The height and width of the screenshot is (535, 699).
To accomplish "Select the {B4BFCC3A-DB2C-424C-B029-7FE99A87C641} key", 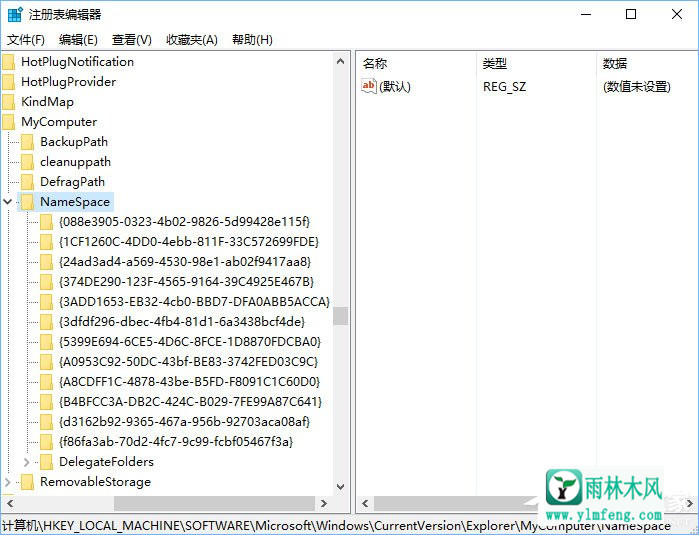I will (x=190, y=402).
